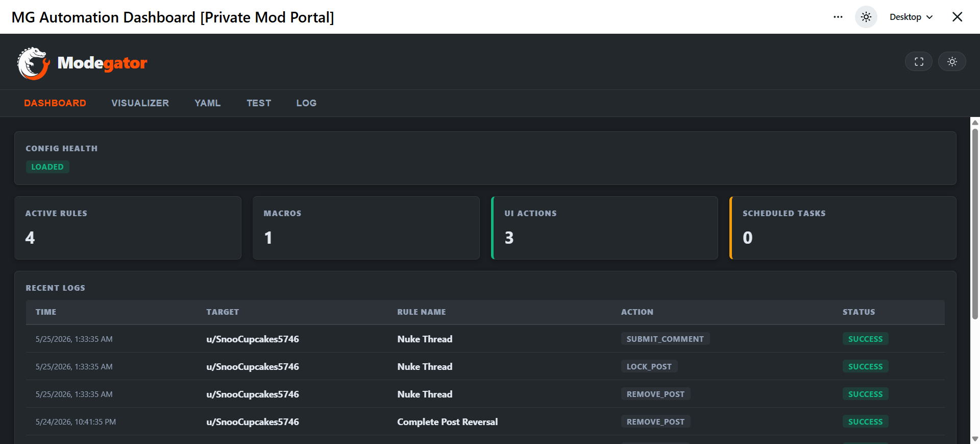
Task: Select the UI Actions card
Action: coord(604,228)
